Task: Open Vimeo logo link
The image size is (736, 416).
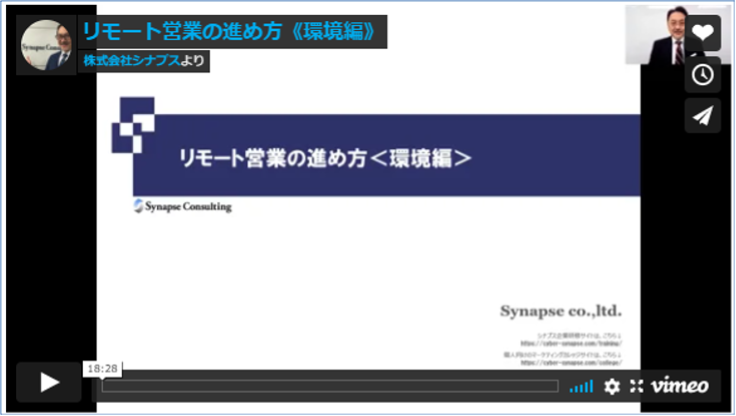Action: (x=680, y=386)
